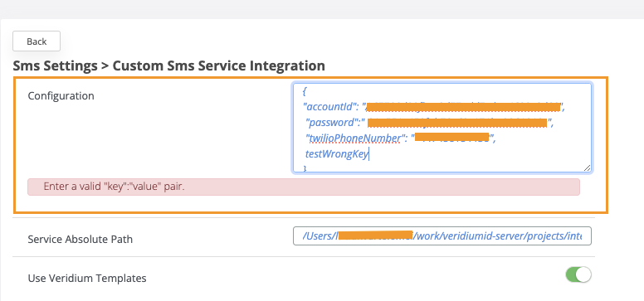
Task: Click the redacted twilio phone number value
Action: tap(451, 137)
